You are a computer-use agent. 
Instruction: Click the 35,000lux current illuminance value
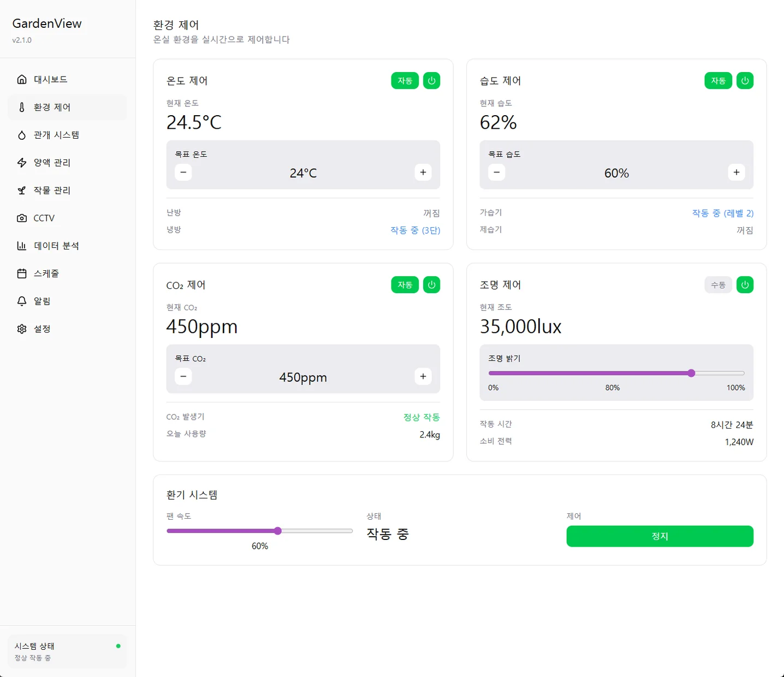click(x=521, y=326)
